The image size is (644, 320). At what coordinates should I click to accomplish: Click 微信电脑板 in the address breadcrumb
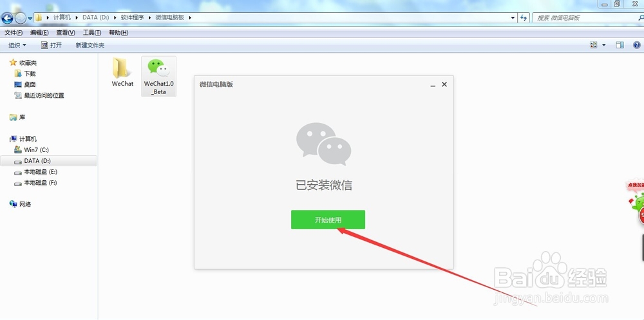170,17
